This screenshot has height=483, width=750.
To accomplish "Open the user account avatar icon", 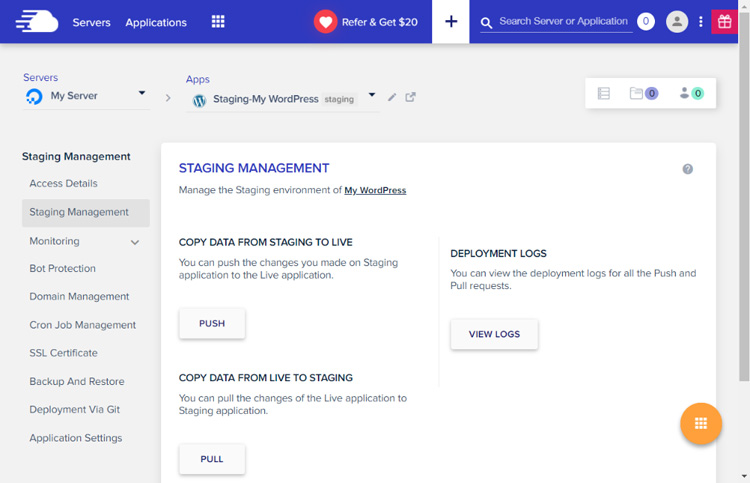I will (677, 22).
